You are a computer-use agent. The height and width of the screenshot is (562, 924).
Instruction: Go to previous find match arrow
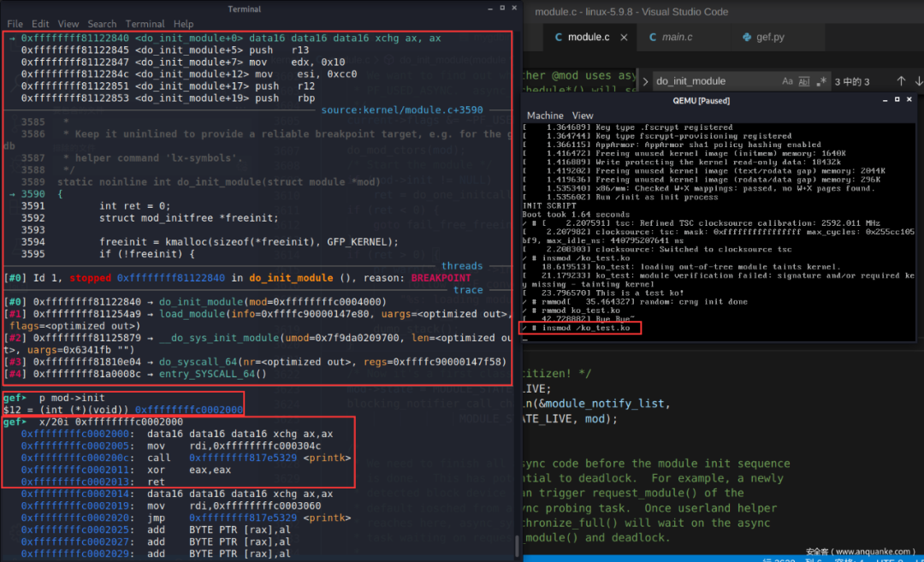pos(901,80)
